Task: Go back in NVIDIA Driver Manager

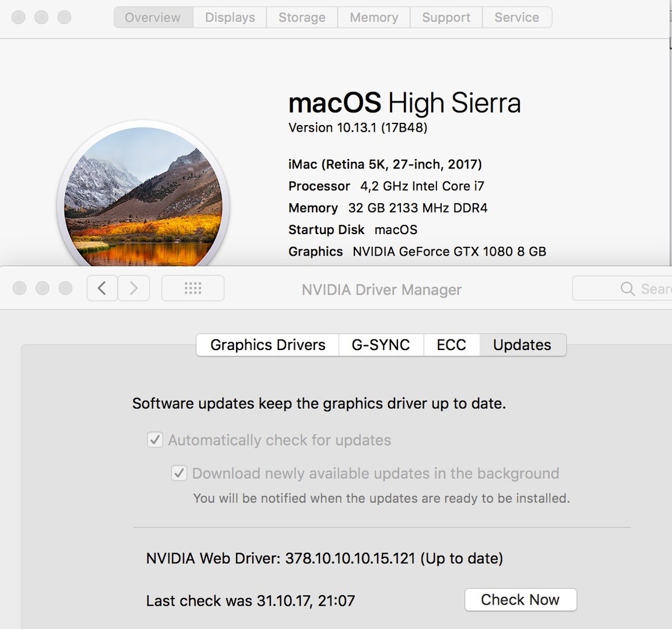Action: [x=102, y=288]
